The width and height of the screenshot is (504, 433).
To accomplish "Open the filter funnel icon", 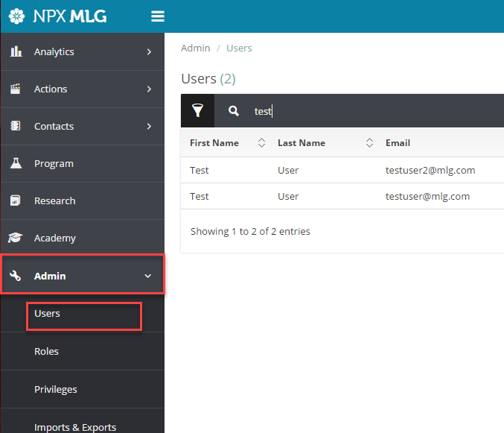I will 197,111.
